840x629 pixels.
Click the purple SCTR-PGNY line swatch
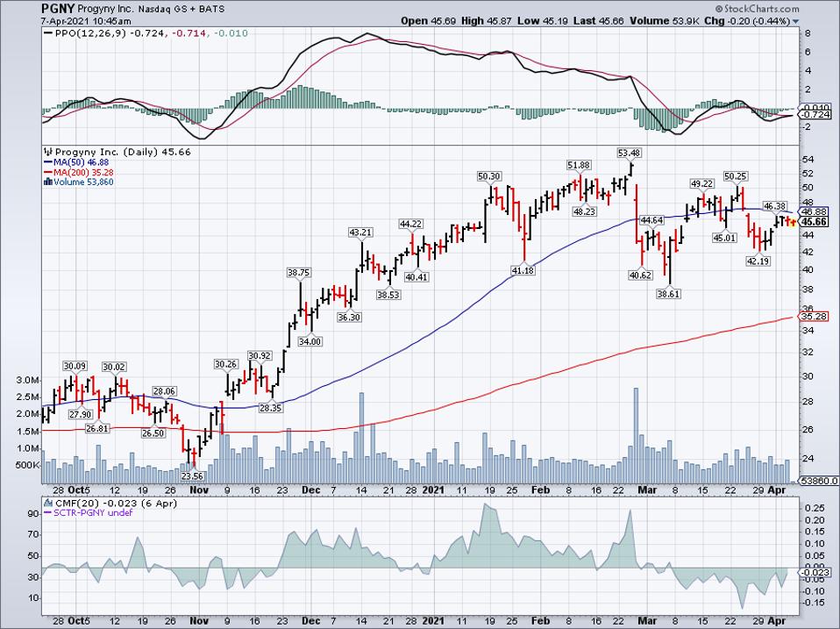pyautogui.click(x=47, y=512)
